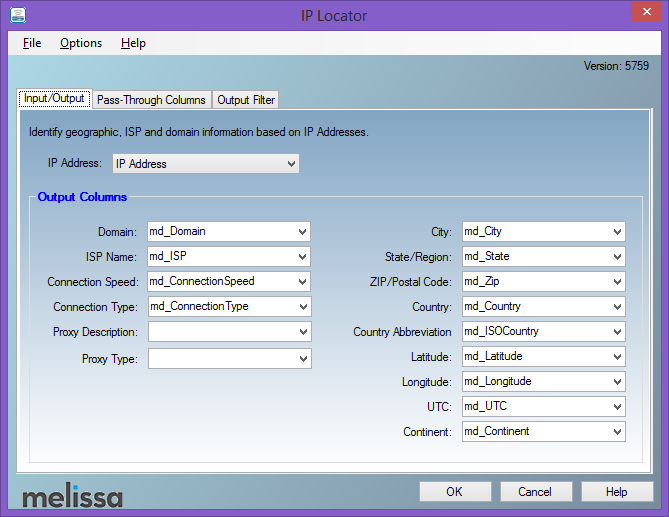Image resolution: width=669 pixels, height=517 pixels.
Task: Open the Help menu
Action: coord(133,43)
